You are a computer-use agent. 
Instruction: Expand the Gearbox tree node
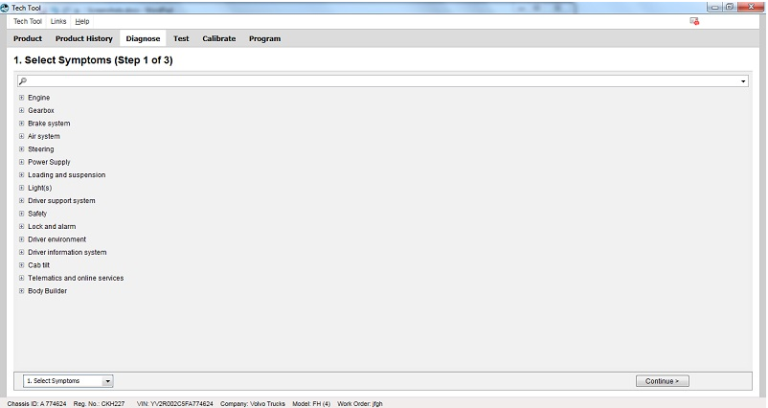(x=21, y=110)
